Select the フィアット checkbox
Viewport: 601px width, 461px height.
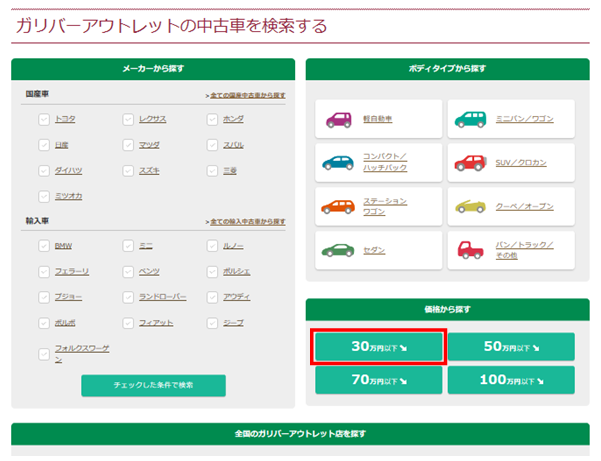tap(128, 323)
